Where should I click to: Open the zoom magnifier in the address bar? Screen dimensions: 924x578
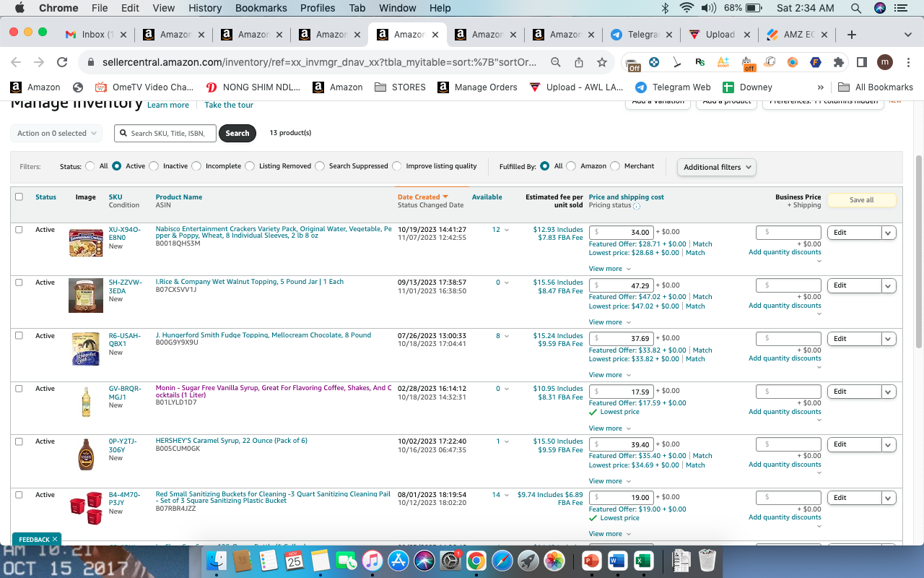point(556,62)
